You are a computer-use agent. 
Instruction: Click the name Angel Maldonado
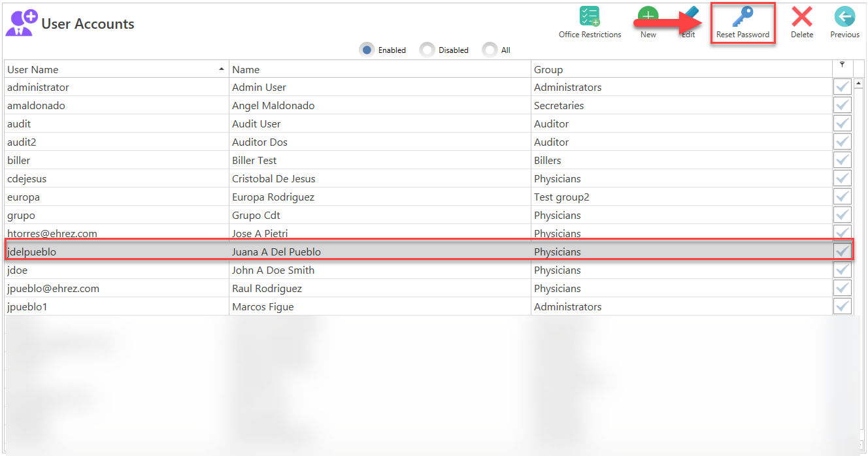coord(273,105)
